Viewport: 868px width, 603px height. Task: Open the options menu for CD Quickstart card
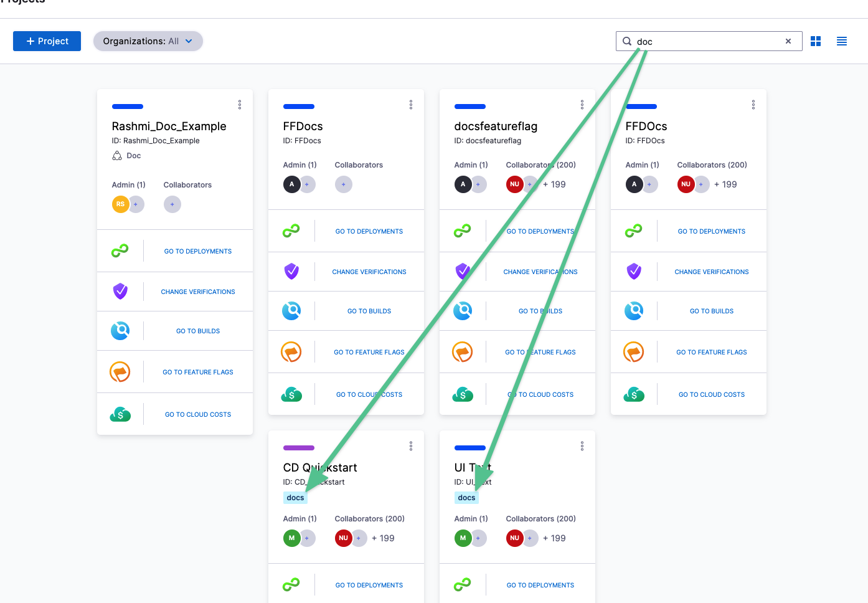point(411,446)
